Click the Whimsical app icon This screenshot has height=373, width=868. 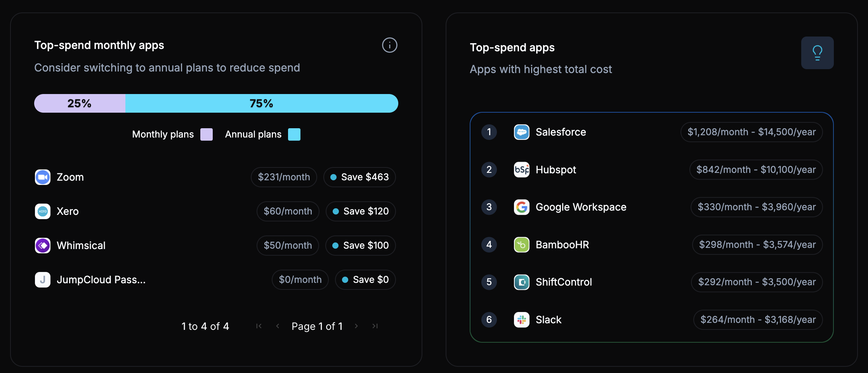42,245
